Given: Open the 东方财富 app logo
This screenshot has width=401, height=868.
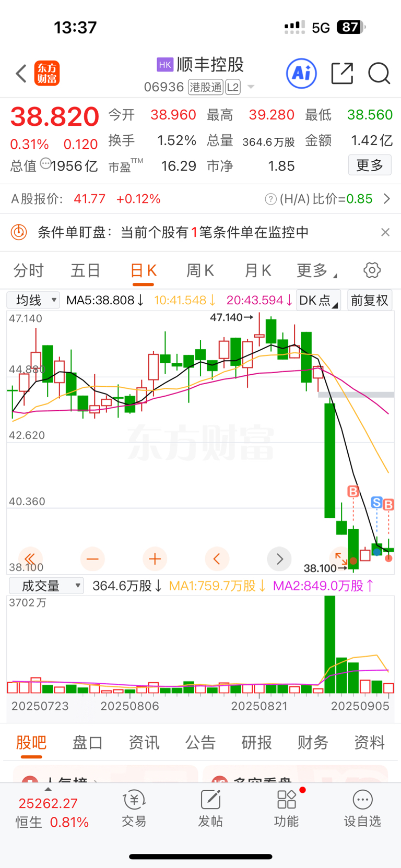Looking at the screenshot, I should pos(47,73).
